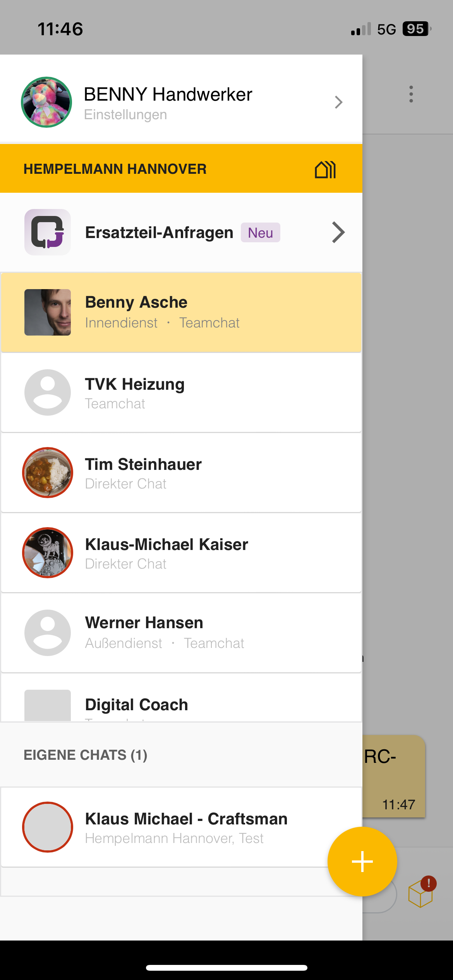Open settings via chevron beside BENNY Handwerker
453x980 pixels.
tap(338, 102)
